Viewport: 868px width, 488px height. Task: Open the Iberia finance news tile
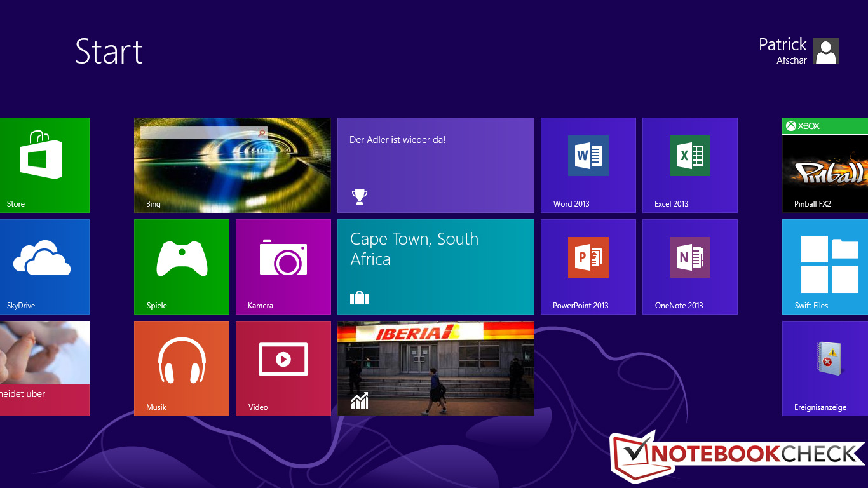[435, 368]
